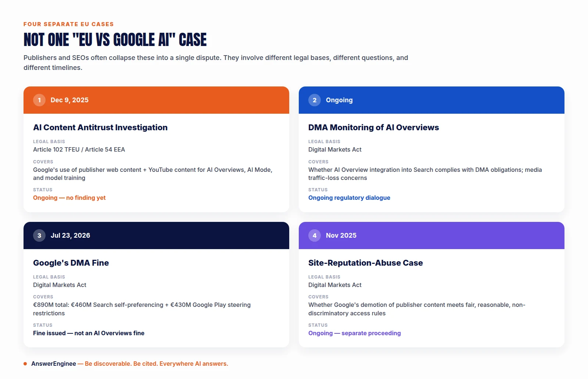The height and width of the screenshot is (379, 588).
Task: Click covers text 'Google's use of publisher web content'
Action: pos(153,174)
